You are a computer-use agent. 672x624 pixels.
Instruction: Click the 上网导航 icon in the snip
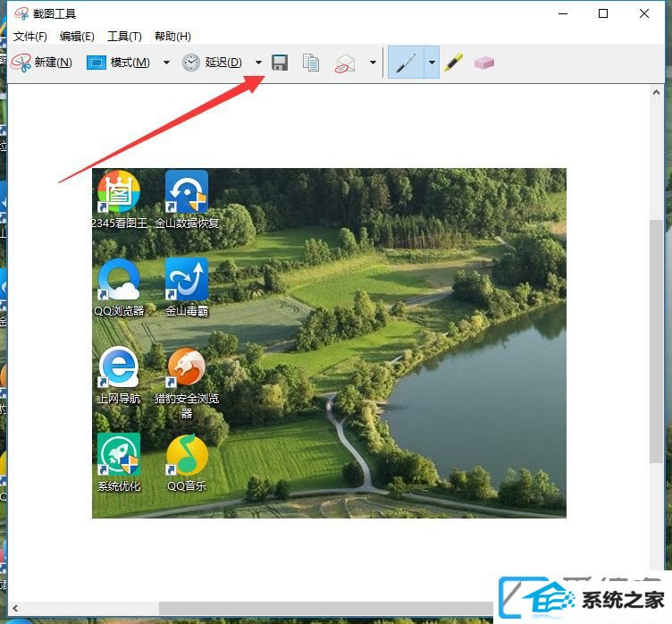(x=119, y=367)
